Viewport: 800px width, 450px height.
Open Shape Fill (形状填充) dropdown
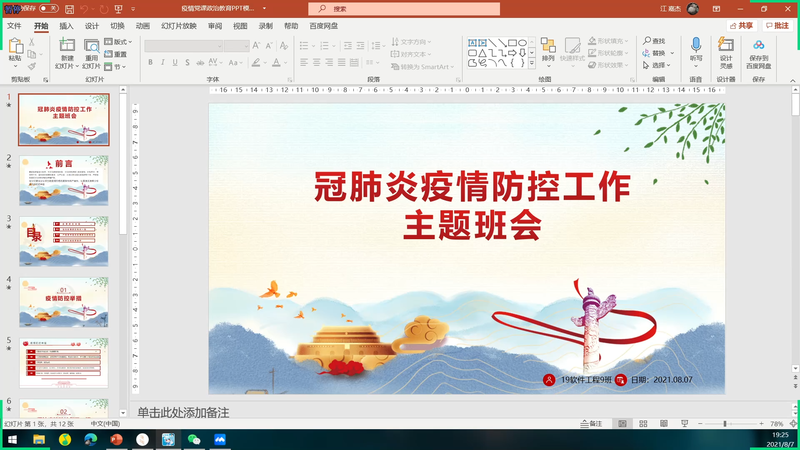click(x=608, y=41)
